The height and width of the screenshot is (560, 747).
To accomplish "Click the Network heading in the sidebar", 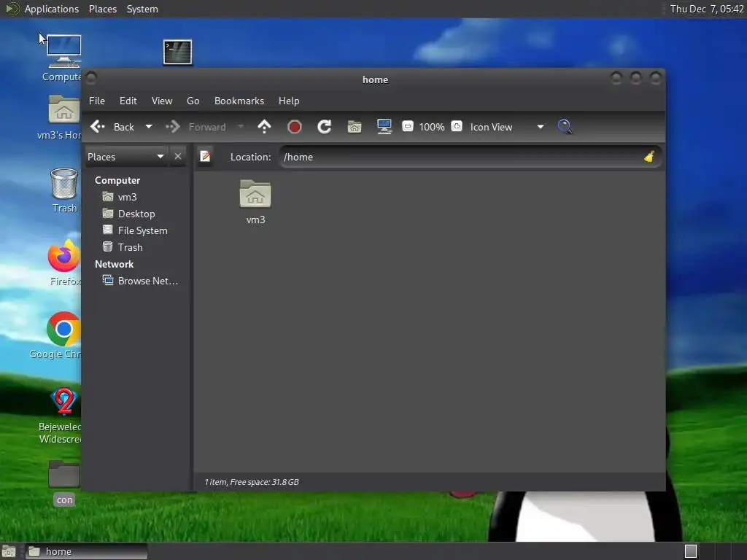I will coord(114,264).
